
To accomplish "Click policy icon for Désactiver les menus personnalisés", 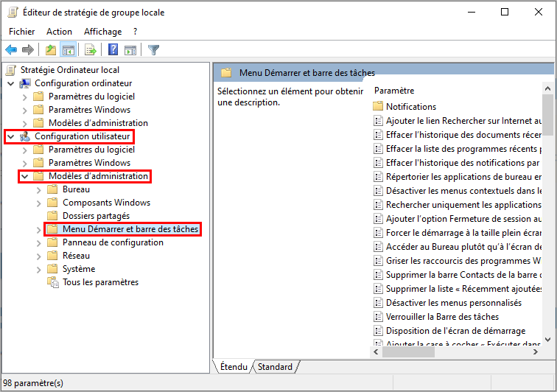I will click(x=378, y=303).
